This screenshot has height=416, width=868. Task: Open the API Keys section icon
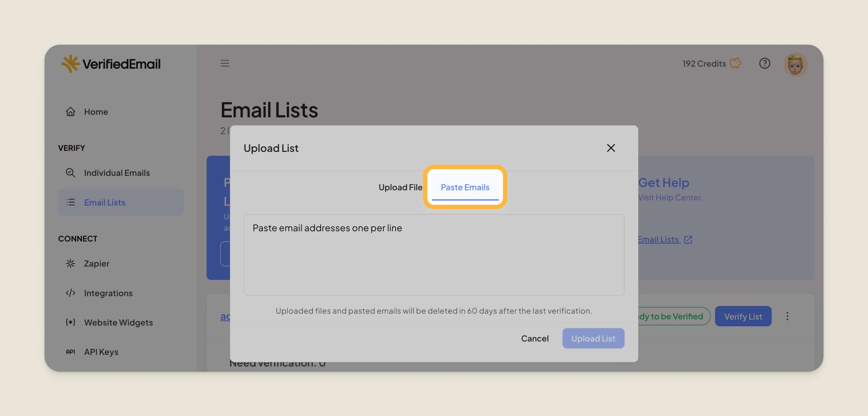tap(70, 352)
